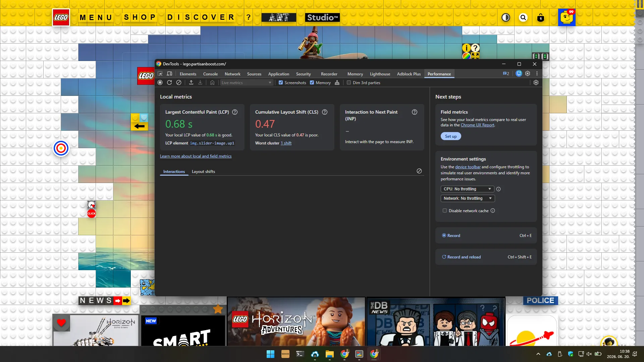The width and height of the screenshot is (644, 362).
Task: Uncheck the Memory checkbox
Action: [x=312, y=82]
